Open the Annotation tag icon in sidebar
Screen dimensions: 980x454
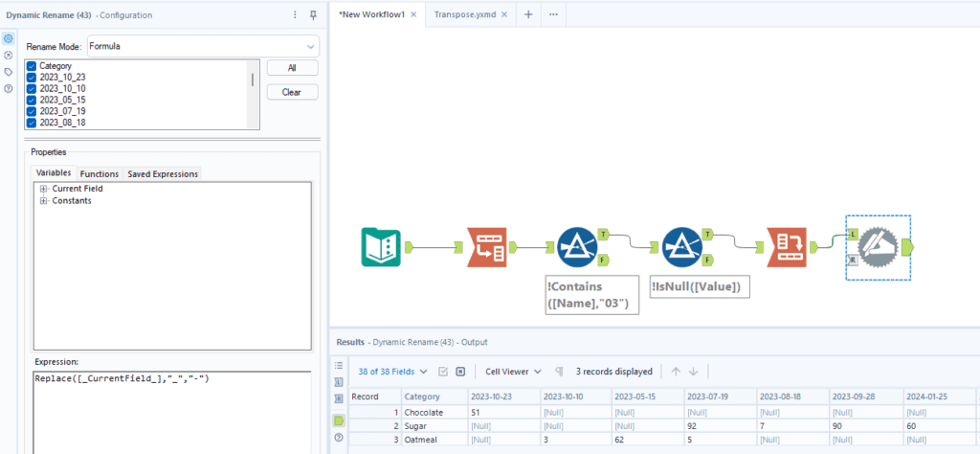tap(9, 72)
